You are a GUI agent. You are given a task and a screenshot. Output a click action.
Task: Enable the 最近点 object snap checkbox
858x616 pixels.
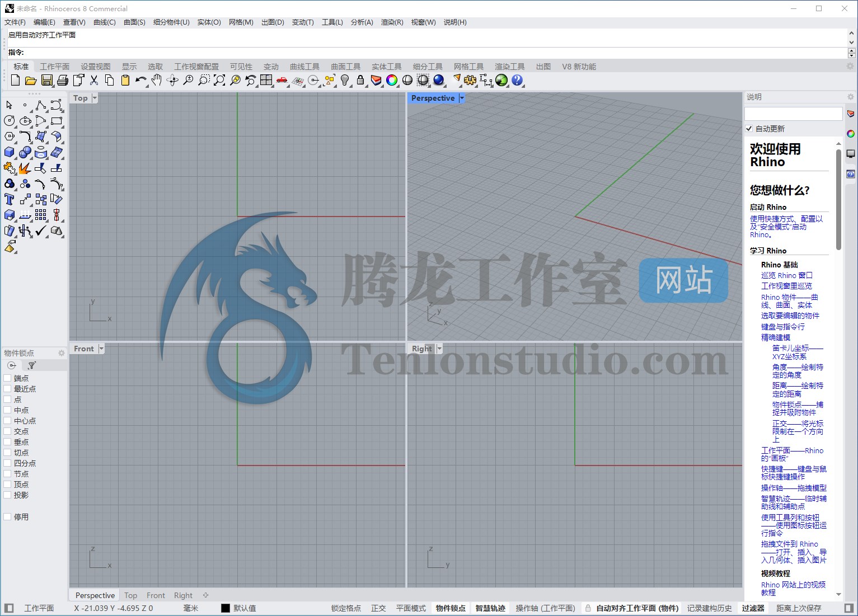coord(7,389)
